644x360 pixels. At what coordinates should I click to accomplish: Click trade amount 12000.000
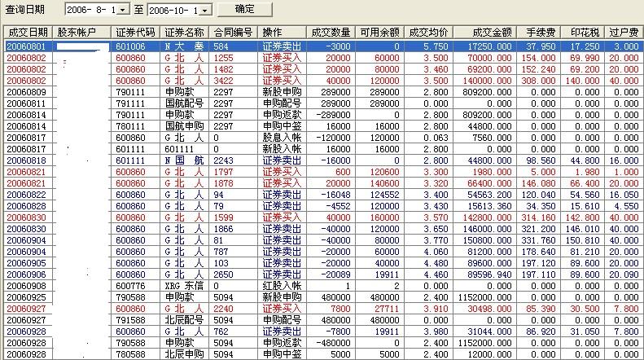pyautogui.click(x=489, y=354)
